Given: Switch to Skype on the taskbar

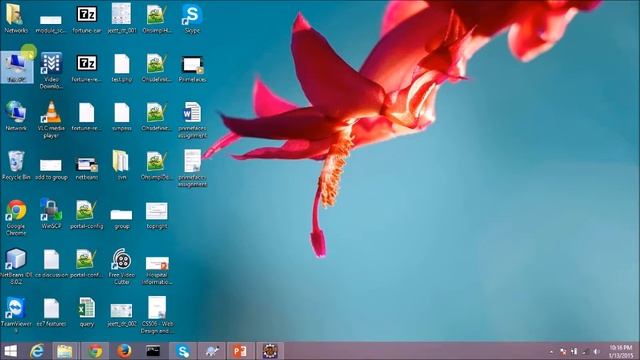Looking at the screenshot, I should coord(182,351).
